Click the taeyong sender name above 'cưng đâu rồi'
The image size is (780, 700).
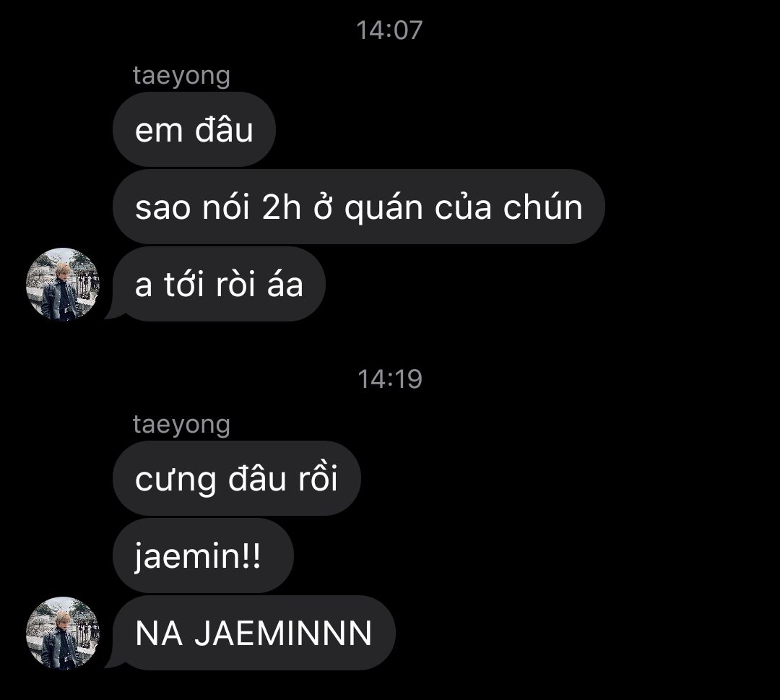181,425
